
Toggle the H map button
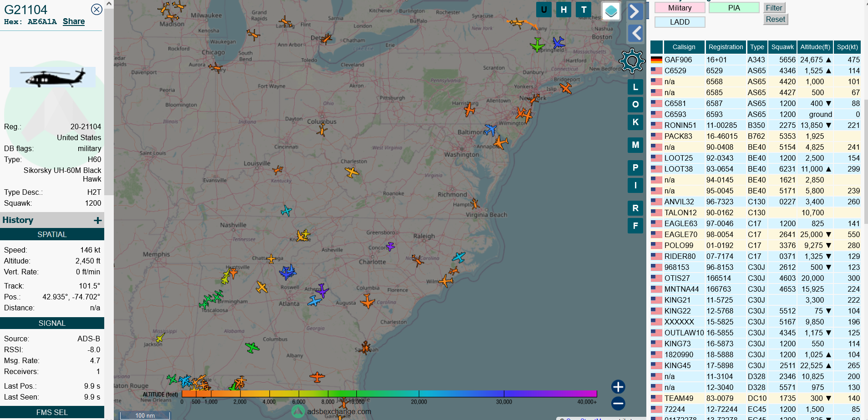pyautogui.click(x=564, y=10)
